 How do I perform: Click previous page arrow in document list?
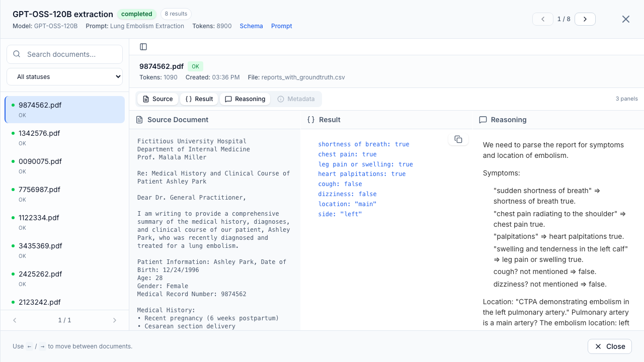tap(15, 320)
